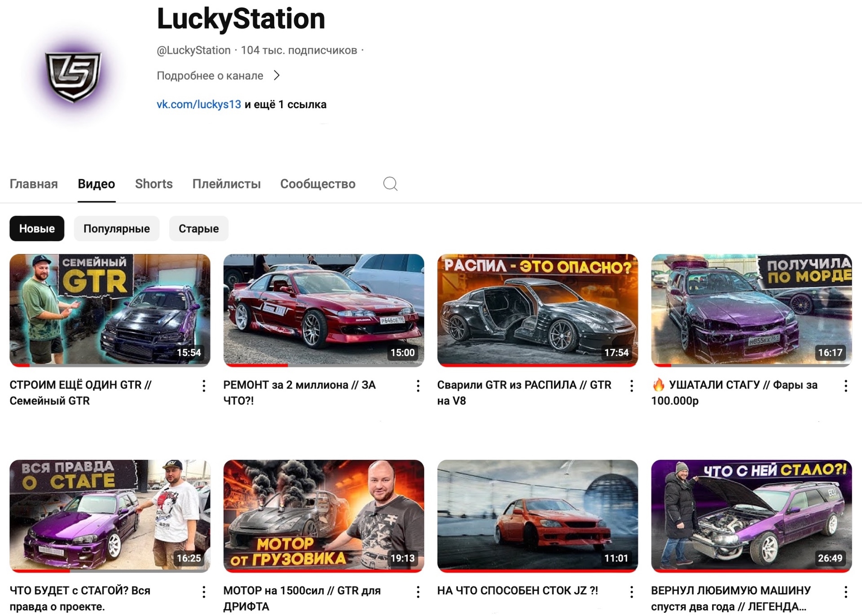Screen dimensions: 862x616
Task: Open title 'МОТОР на 1500сил // GTR для ДРИФТА'
Action: click(x=302, y=599)
